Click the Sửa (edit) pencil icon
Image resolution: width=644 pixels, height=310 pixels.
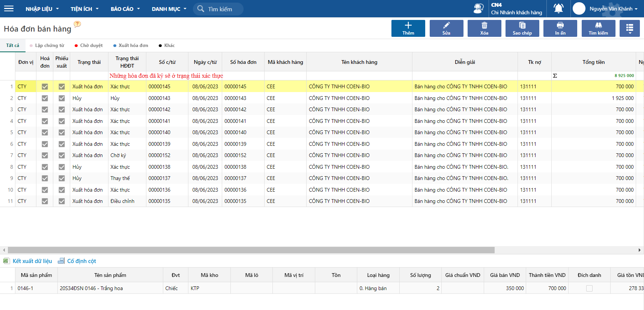[446, 26]
